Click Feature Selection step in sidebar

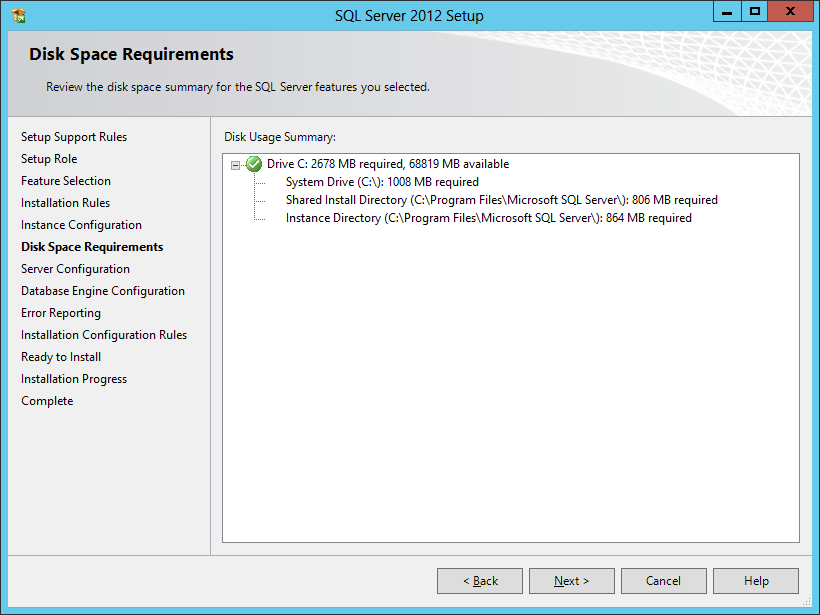(x=66, y=181)
